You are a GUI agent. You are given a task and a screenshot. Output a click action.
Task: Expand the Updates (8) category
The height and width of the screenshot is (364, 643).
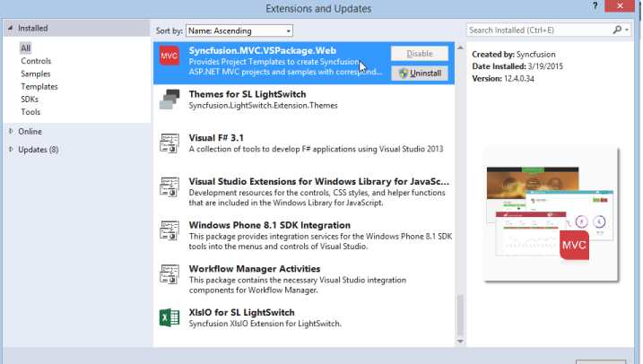11,149
